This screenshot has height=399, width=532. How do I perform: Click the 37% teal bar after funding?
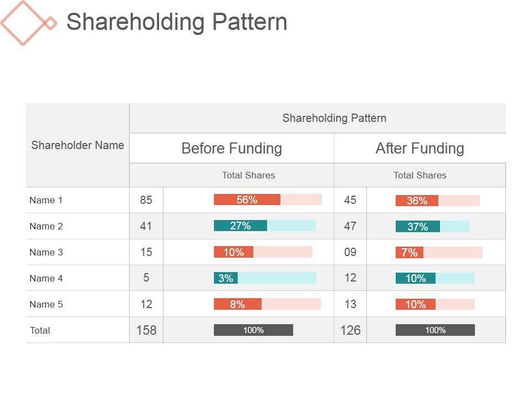point(417,227)
